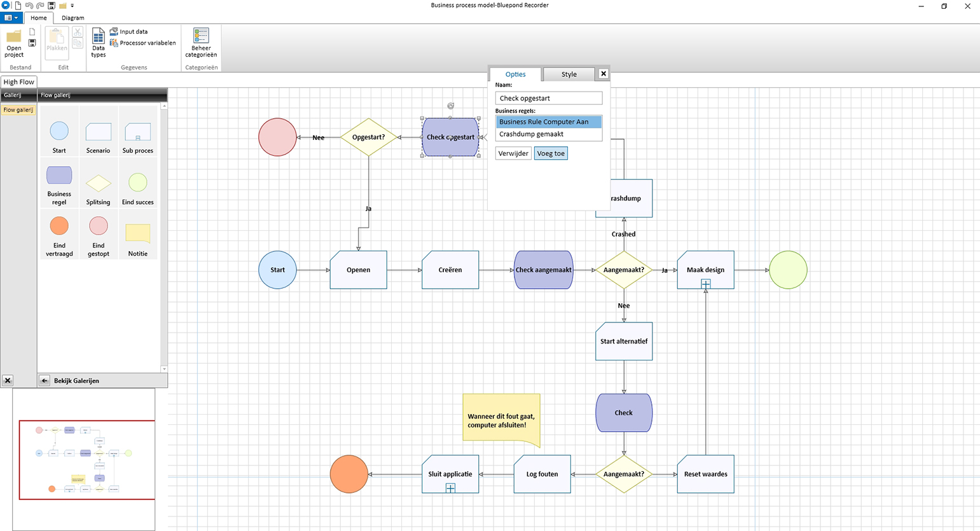Select the Check aangemaakt business rule node
Image resolution: width=980 pixels, height=531 pixels.
(x=543, y=270)
